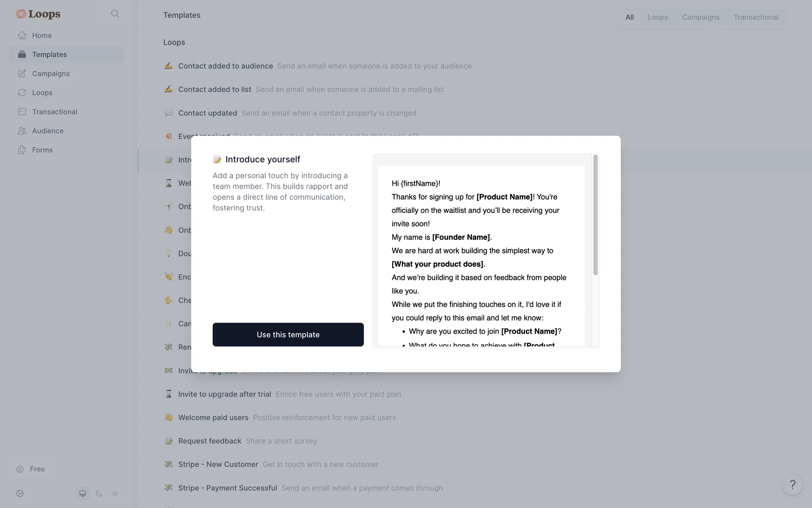Click the Audience people icon
This screenshot has width=812, height=508.
pos(22,131)
